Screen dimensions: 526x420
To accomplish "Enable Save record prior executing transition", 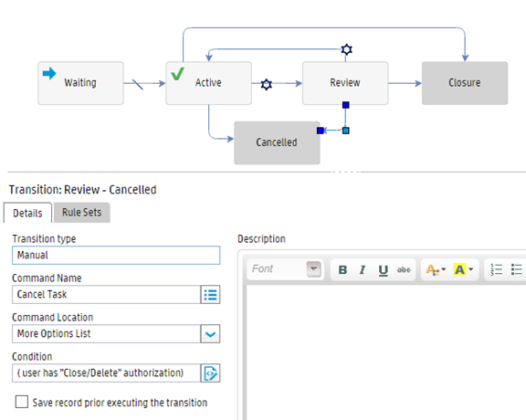I will pyautogui.click(x=22, y=402).
